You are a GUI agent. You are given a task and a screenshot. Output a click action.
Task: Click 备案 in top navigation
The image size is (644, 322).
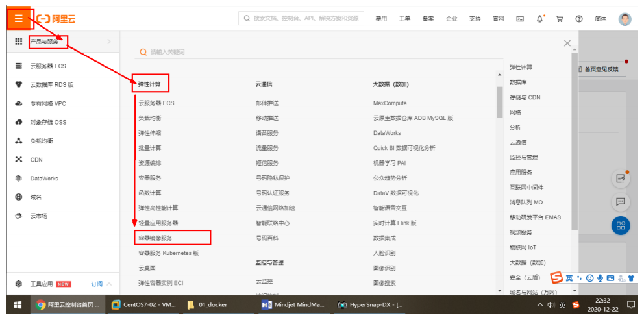[x=428, y=19]
